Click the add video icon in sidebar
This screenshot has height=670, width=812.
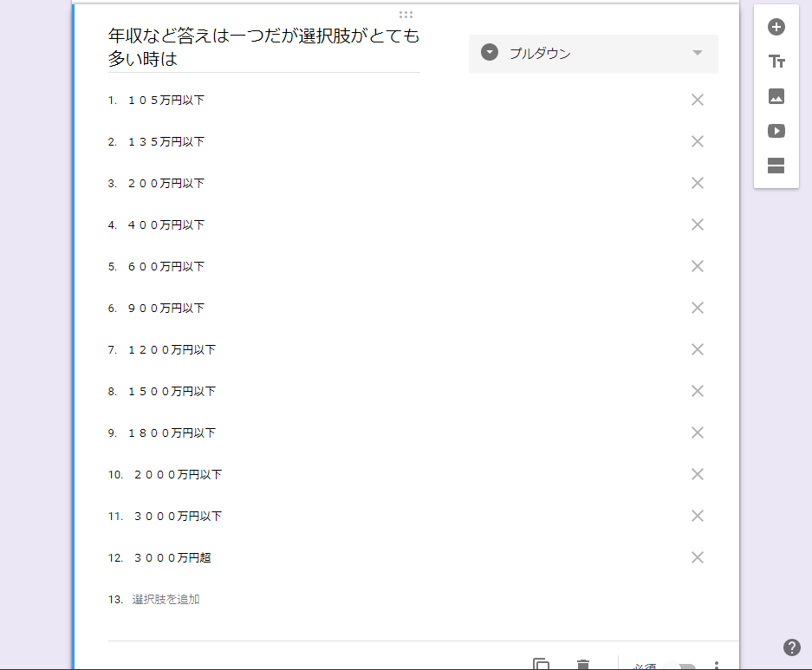[776, 131]
